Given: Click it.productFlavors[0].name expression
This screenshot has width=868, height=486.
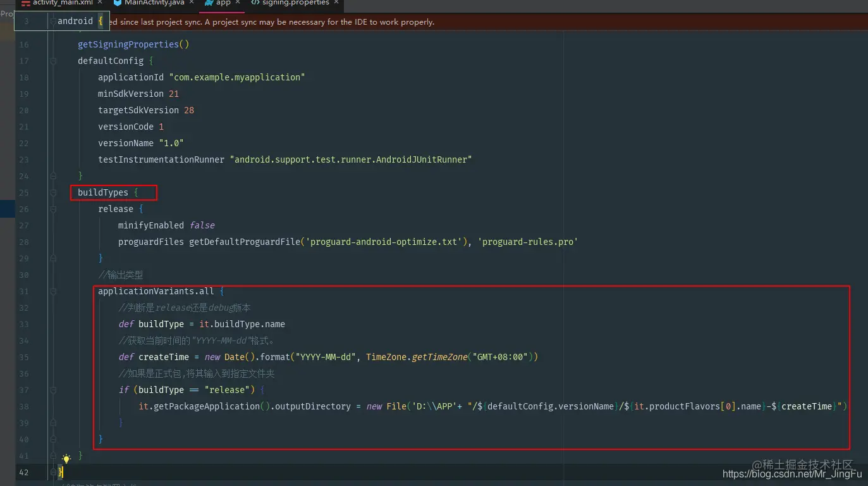Looking at the screenshot, I should 697,406.
